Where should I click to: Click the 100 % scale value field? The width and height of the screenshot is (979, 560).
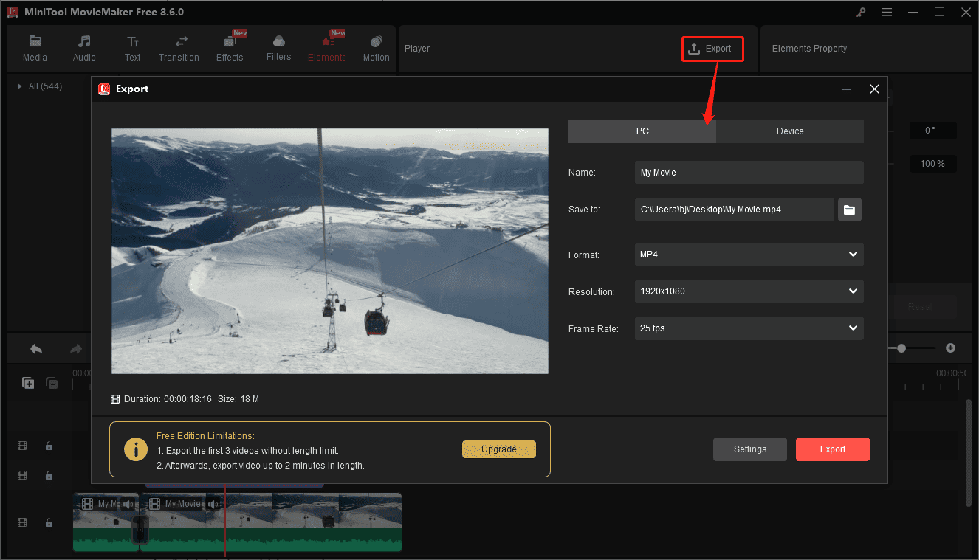[932, 164]
